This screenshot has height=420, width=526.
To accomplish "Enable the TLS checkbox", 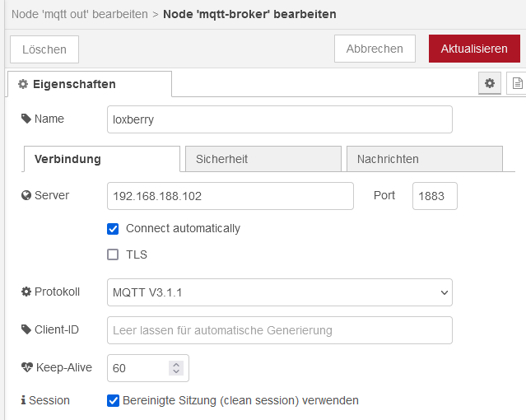I will point(114,254).
